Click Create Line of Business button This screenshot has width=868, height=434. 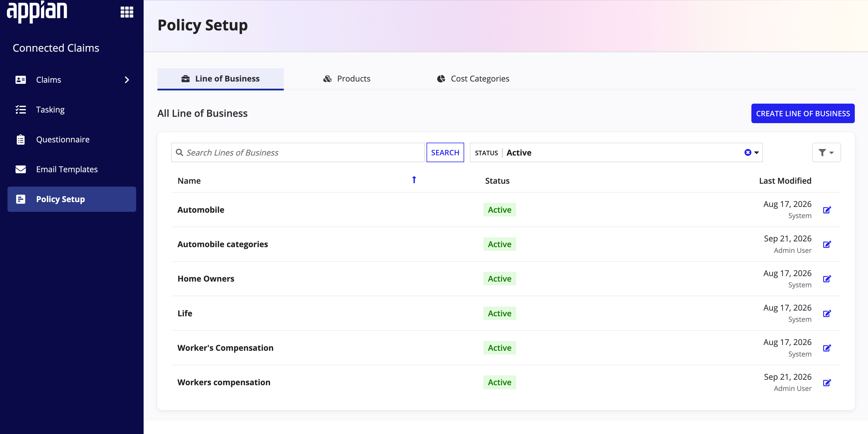[x=803, y=113]
